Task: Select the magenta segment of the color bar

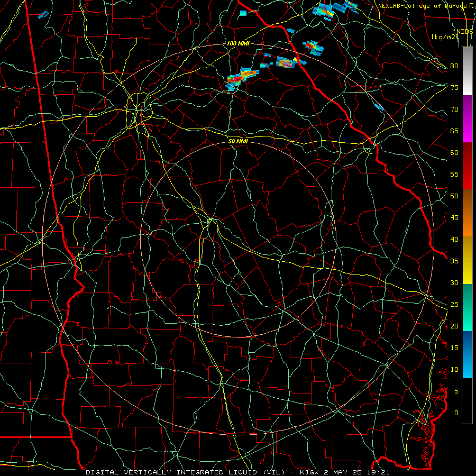Action: [x=467, y=119]
